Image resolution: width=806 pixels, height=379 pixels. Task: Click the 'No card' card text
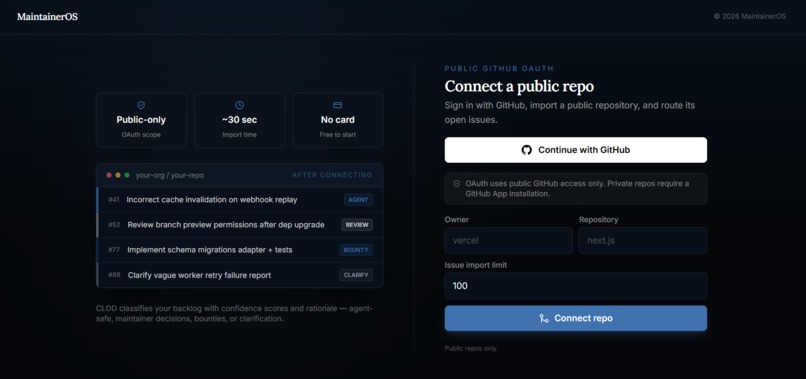pyautogui.click(x=337, y=120)
